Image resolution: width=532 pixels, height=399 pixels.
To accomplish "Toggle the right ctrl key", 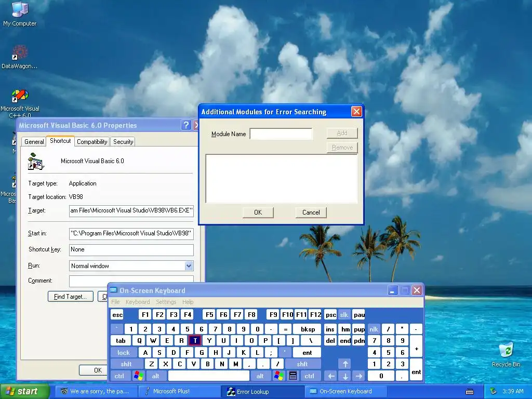I will pyautogui.click(x=310, y=376).
